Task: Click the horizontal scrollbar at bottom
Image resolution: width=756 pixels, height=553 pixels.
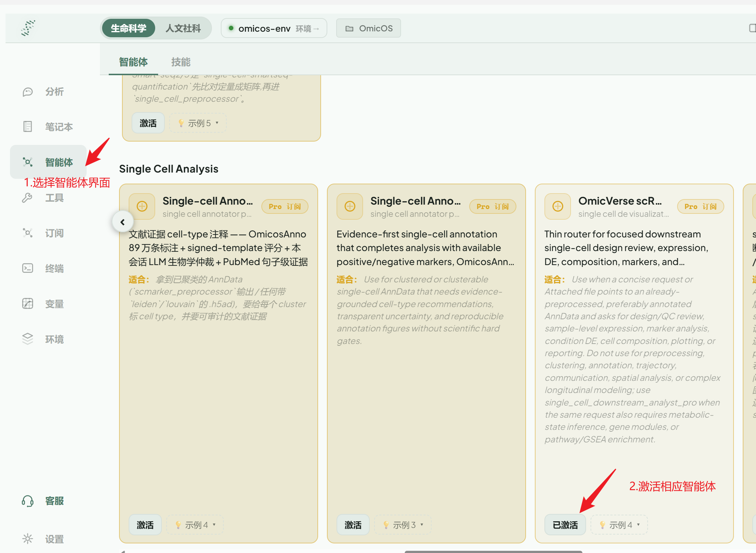Action: pyautogui.click(x=493, y=552)
